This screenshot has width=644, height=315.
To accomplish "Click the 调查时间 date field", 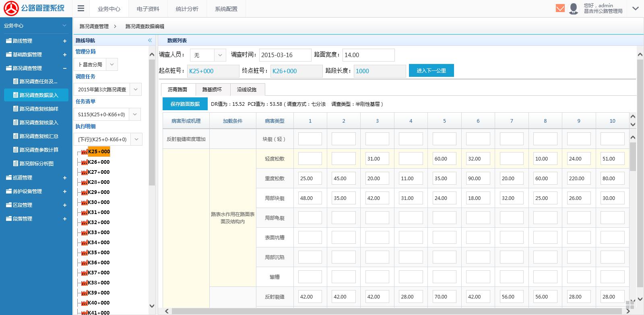I will click(x=285, y=55).
